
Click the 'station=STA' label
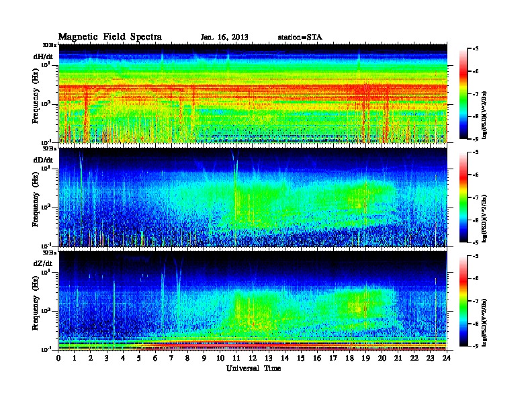pyautogui.click(x=300, y=38)
